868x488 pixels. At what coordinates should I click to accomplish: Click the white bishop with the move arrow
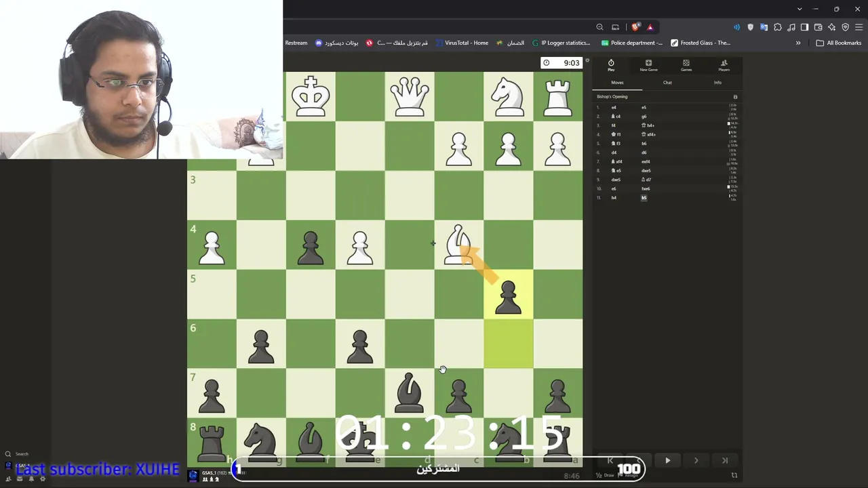pos(458,245)
